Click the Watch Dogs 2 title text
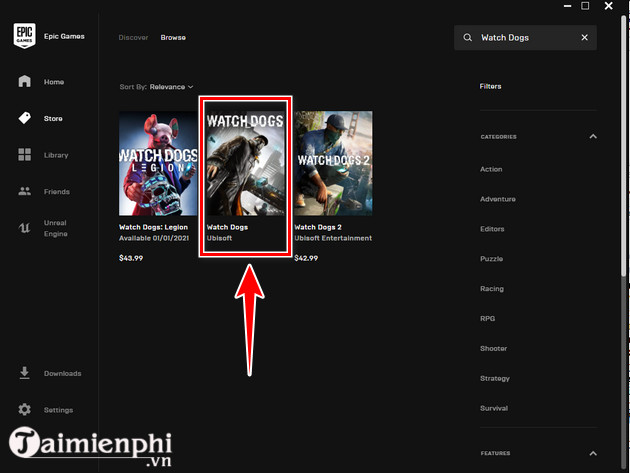The height and width of the screenshot is (473, 630). [318, 227]
